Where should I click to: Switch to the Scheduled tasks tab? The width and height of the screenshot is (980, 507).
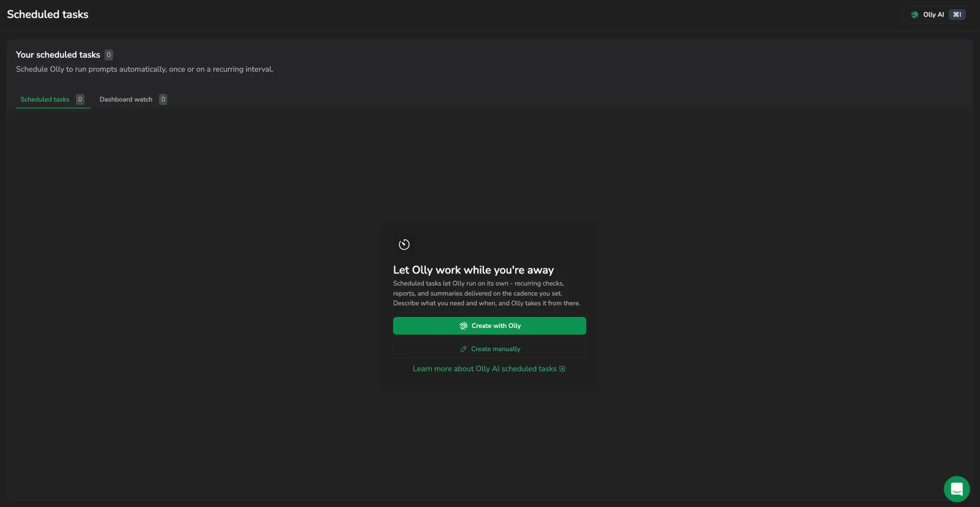click(x=53, y=99)
